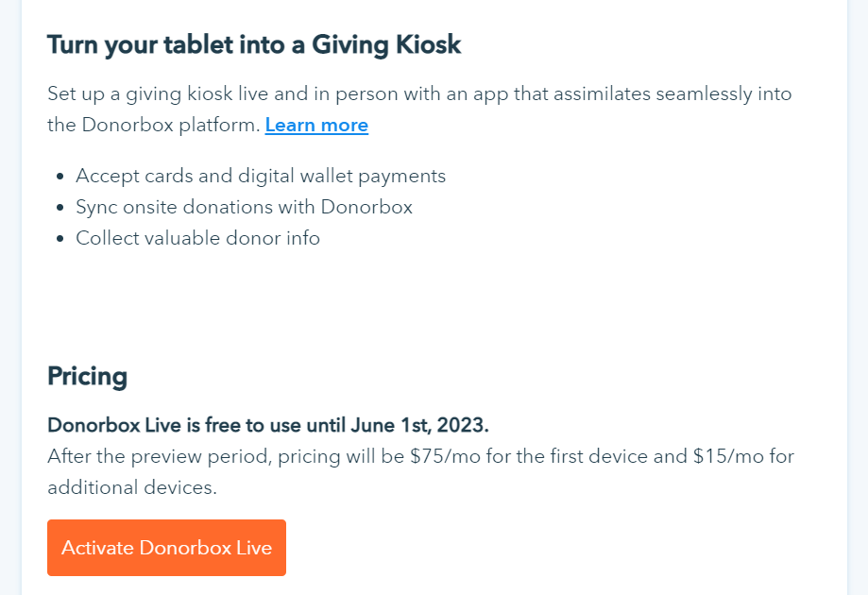Select the 'Collect valuable donor info' bullet
The image size is (868, 595).
point(197,238)
